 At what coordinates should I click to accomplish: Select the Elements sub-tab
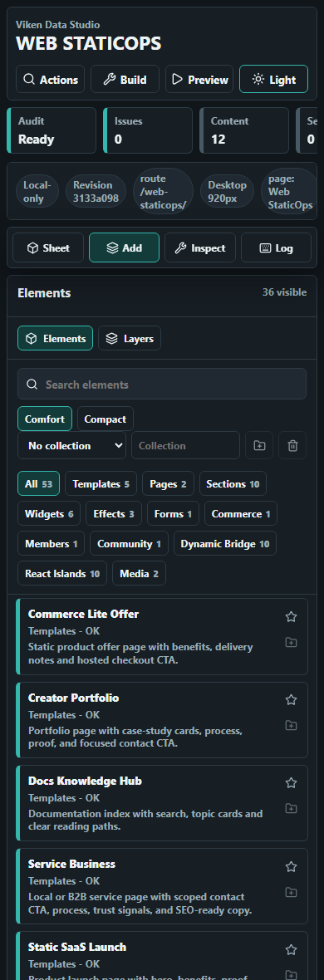55,338
